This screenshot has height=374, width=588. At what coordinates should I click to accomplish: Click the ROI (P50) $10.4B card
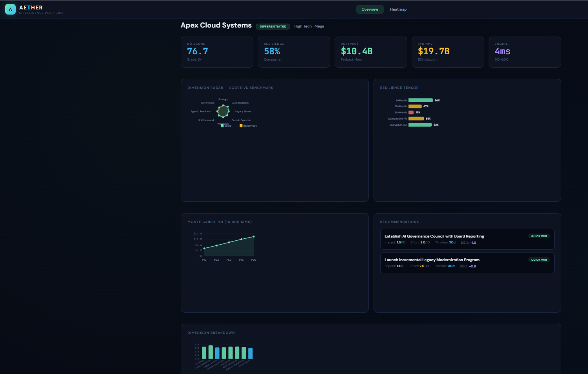(371, 52)
